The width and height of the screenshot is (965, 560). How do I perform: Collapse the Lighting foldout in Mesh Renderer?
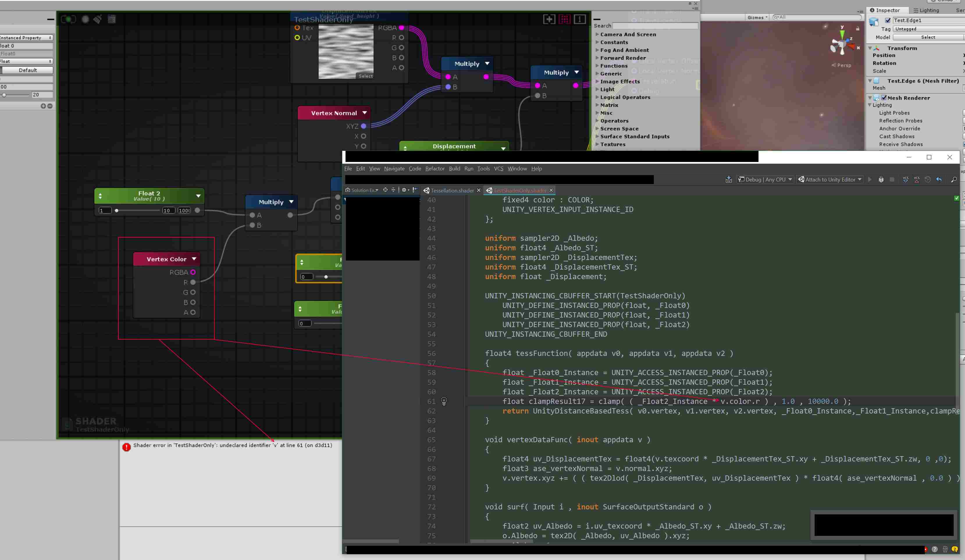870,105
